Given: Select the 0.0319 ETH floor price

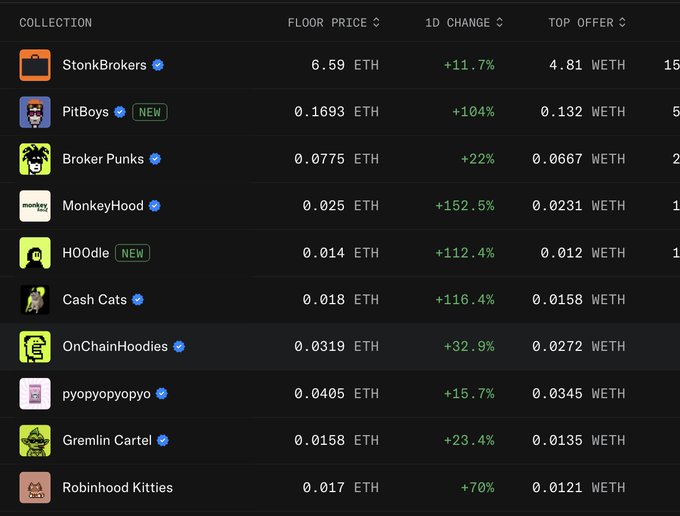Looking at the screenshot, I should pos(337,346).
